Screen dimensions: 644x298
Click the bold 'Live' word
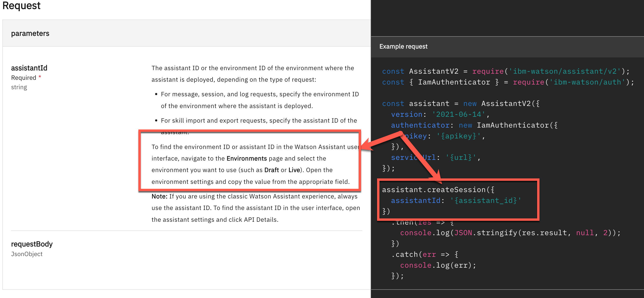tap(294, 170)
